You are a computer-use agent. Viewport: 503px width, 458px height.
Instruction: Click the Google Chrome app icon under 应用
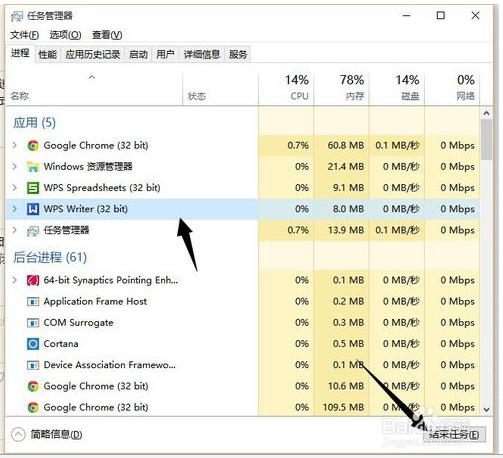pyautogui.click(x=33, y=146)
